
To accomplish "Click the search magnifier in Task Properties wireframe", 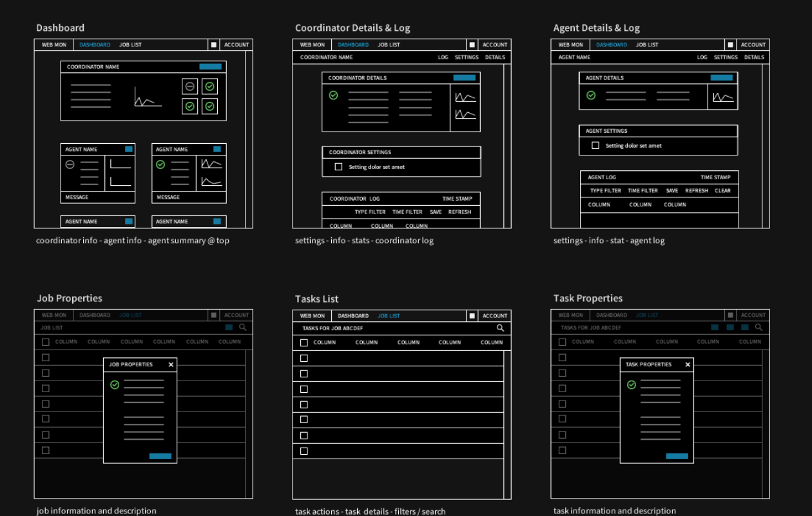I will (759, 328).
